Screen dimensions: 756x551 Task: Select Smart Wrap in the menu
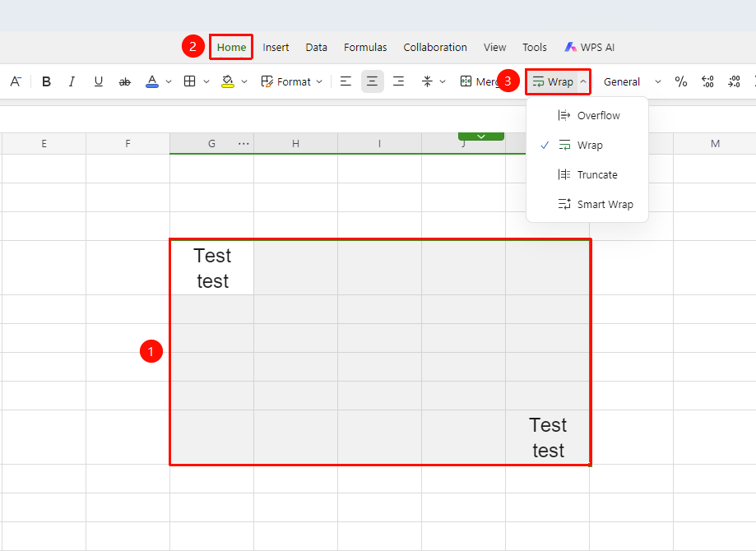(587, 205)
